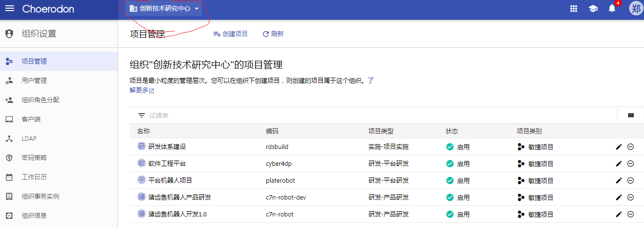The image size is (644, 228).
Task: Disable the 软件工程平台 project
Action: click(x=631, y=163)
